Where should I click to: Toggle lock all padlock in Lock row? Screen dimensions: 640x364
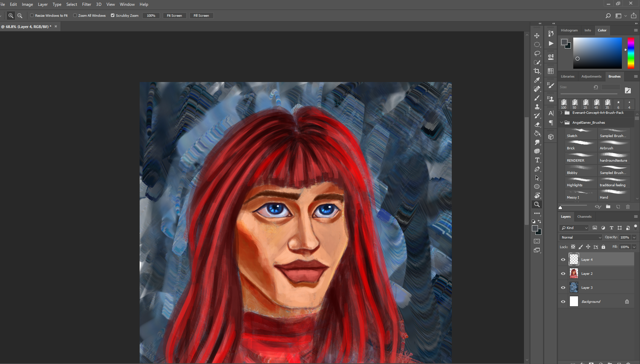click(603, 247)
